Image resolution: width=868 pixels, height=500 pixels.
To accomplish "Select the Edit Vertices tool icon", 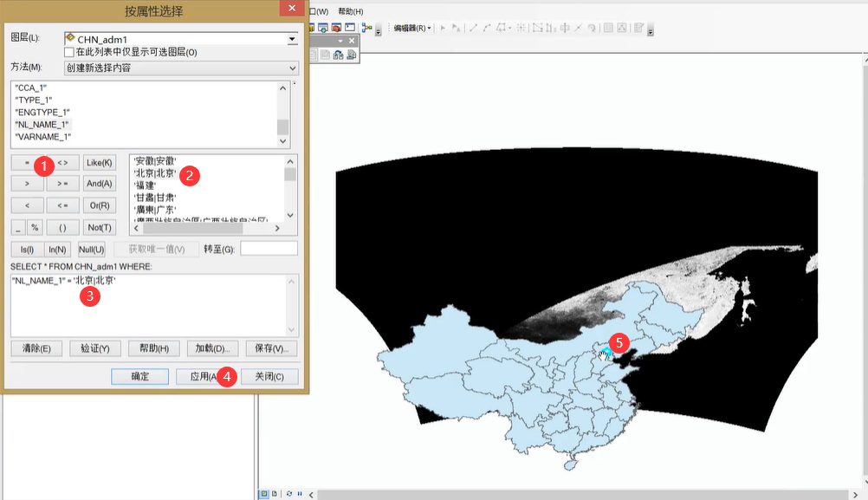I will pos(537,28).
